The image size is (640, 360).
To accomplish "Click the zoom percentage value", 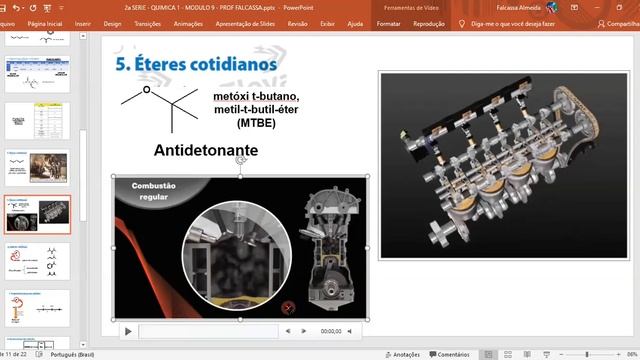I will [633, 355].
